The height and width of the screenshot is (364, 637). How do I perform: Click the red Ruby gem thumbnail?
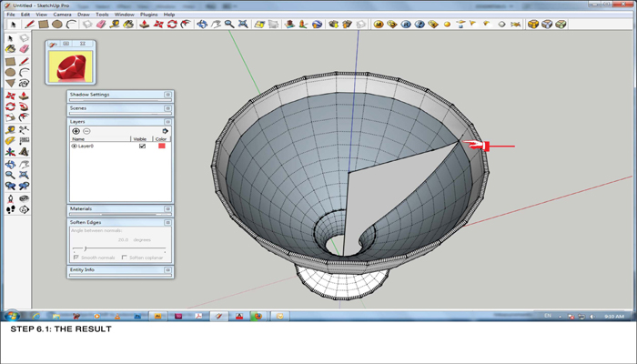pyautogui.click(x=71, y=66)
